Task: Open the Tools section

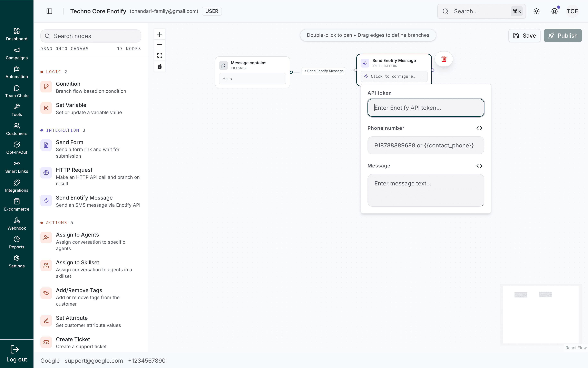Action: 17,110
